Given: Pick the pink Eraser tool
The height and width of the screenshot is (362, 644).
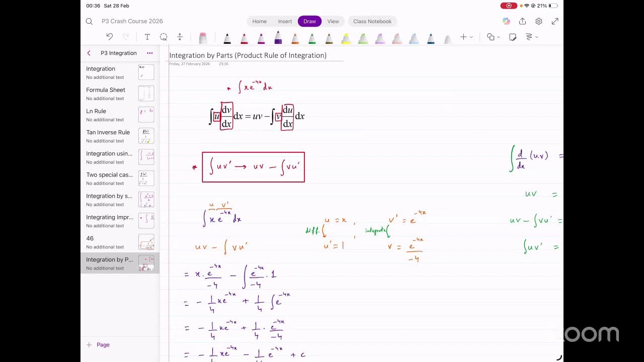Looking at the screenshot, I should 203,38.
